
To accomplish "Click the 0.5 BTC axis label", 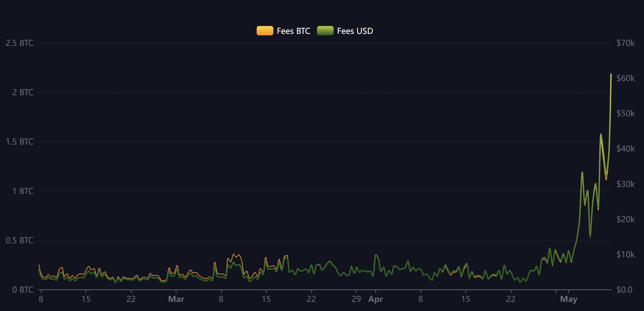I will tap(19, 240).
